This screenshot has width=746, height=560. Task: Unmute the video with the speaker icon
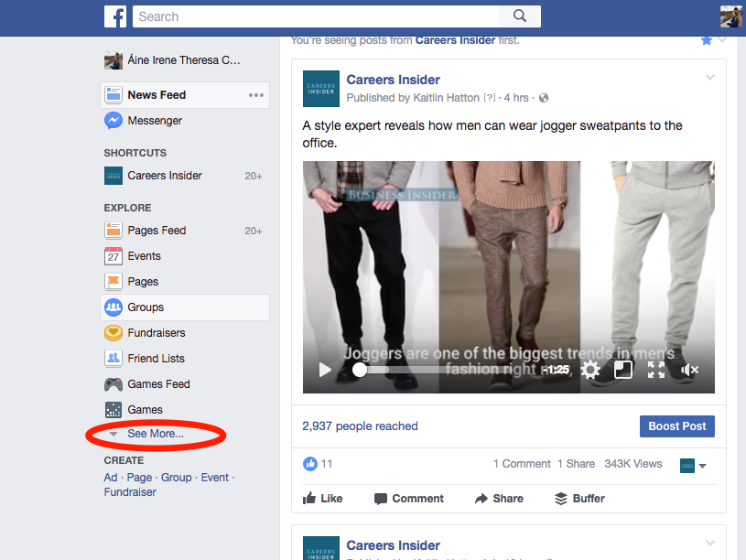point(689,370)
